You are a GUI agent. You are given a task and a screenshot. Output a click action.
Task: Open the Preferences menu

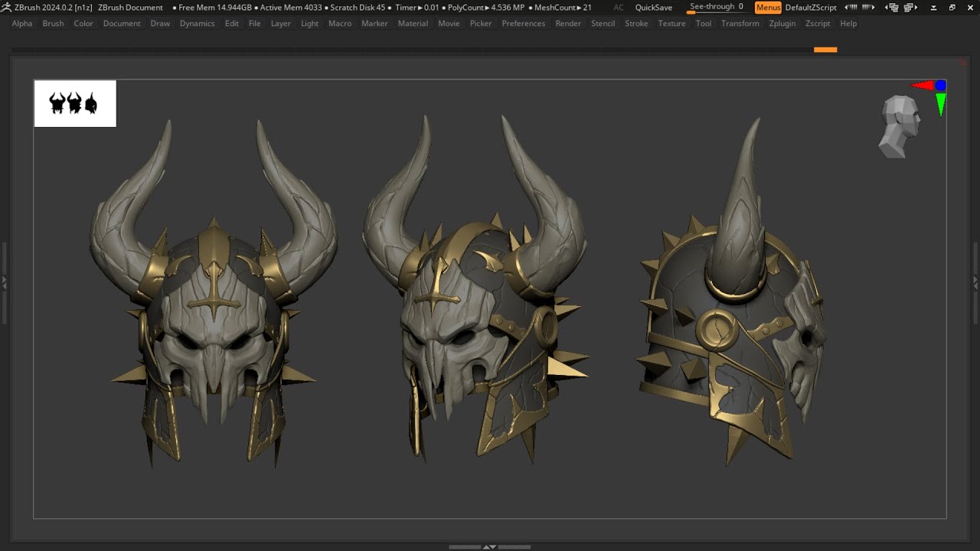click(x=524, y=24)
